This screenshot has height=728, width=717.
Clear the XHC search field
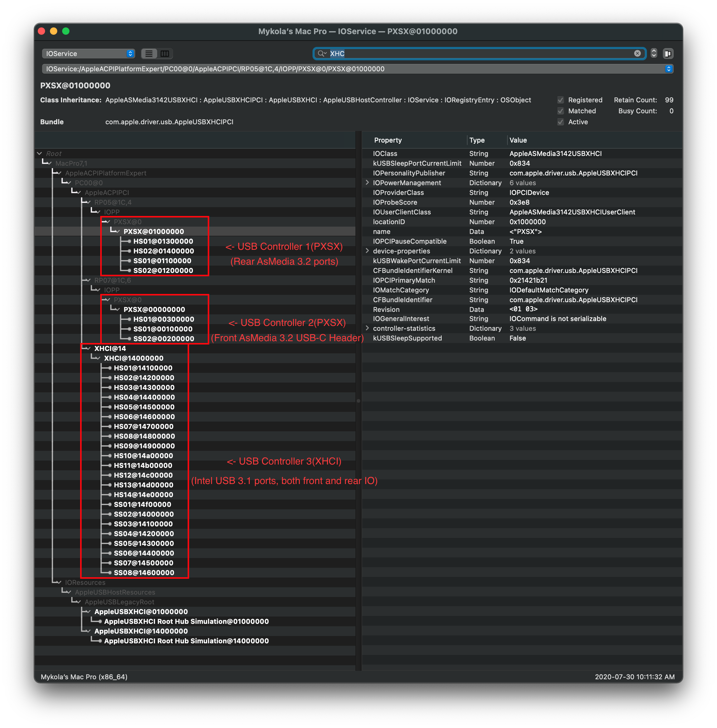tap(637, 54)
